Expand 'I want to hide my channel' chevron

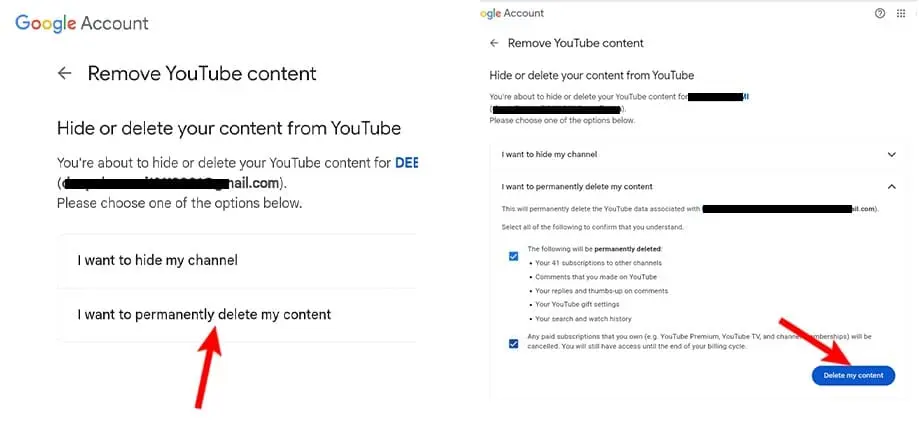pos(891,155)
